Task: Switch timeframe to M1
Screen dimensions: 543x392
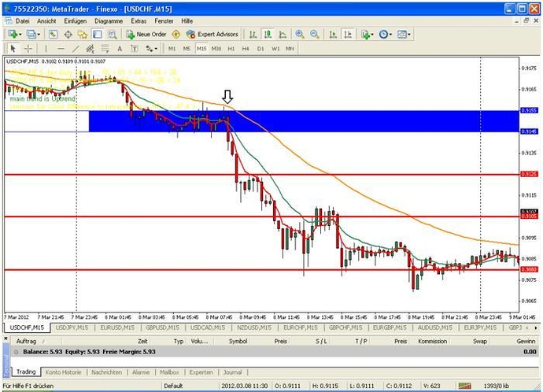Action: tap(172, 49)
